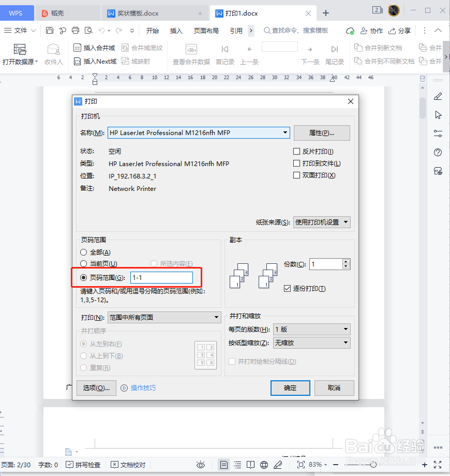
Task: Click zoom in plus button
Action: tap(425, 465)
